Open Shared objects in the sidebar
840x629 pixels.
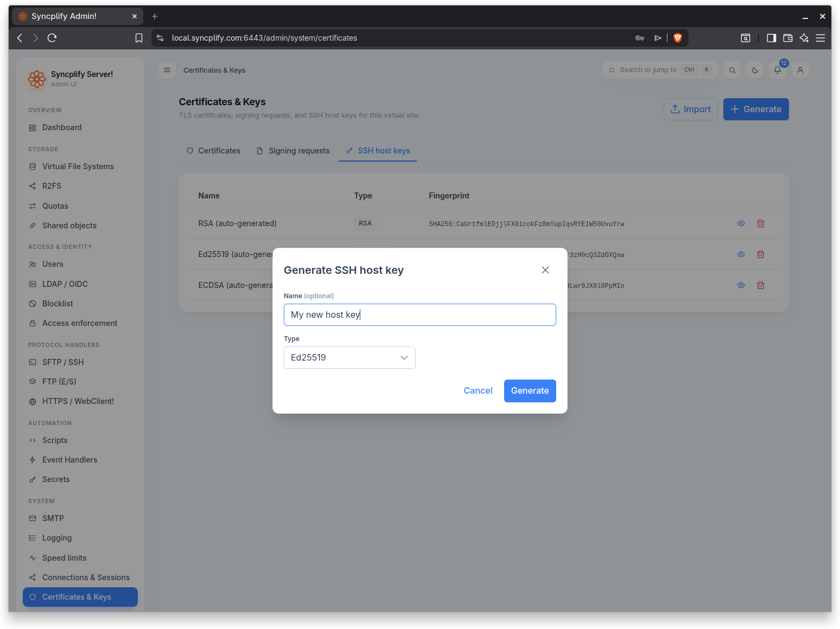(80, 226)
